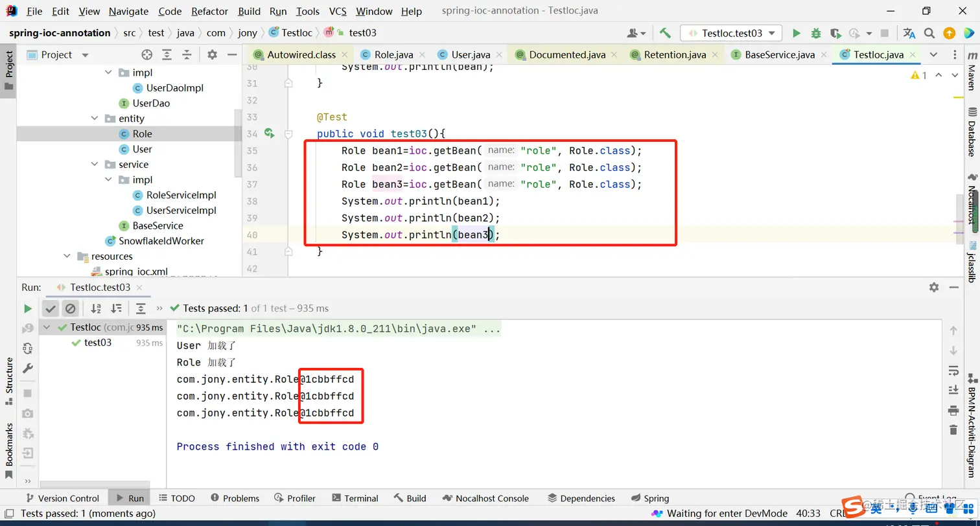
Task: Open the translate icon in the main toolbar
Action: pyautogui.click(x=909, y=33)
